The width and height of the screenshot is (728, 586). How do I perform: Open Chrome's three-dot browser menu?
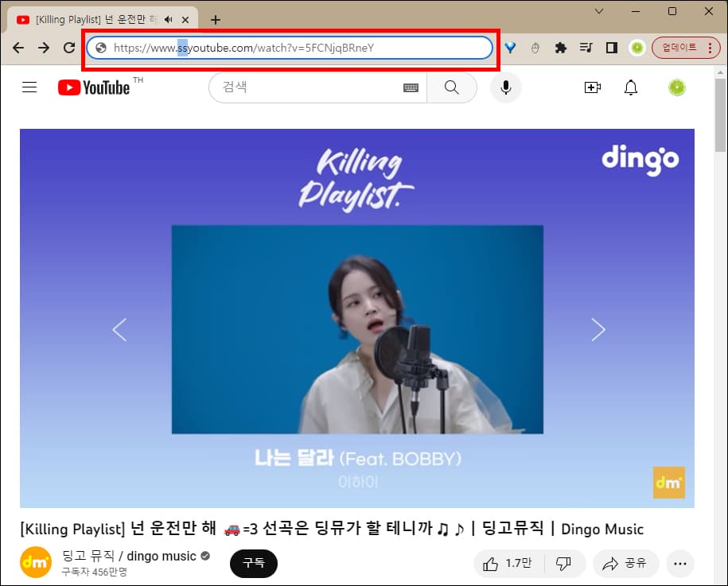click(710, 48)
